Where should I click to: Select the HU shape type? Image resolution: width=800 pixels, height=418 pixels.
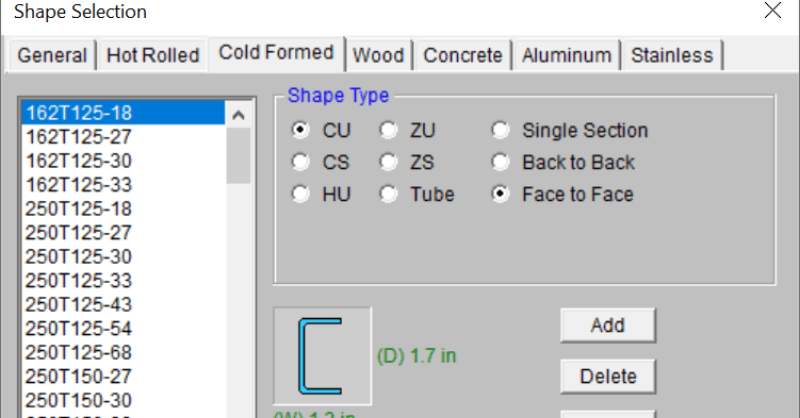pyautogui.click(x=300, y=194)
